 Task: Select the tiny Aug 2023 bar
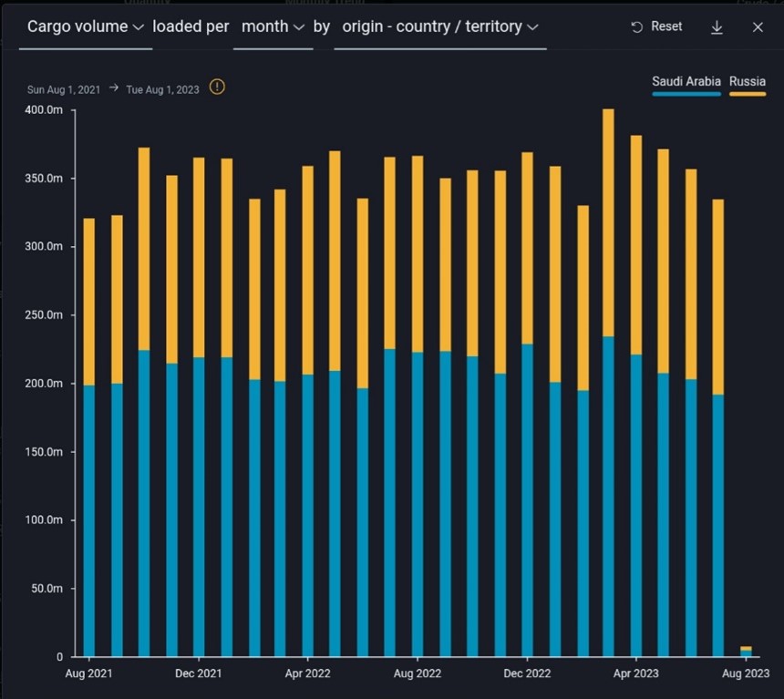[746, 651]
